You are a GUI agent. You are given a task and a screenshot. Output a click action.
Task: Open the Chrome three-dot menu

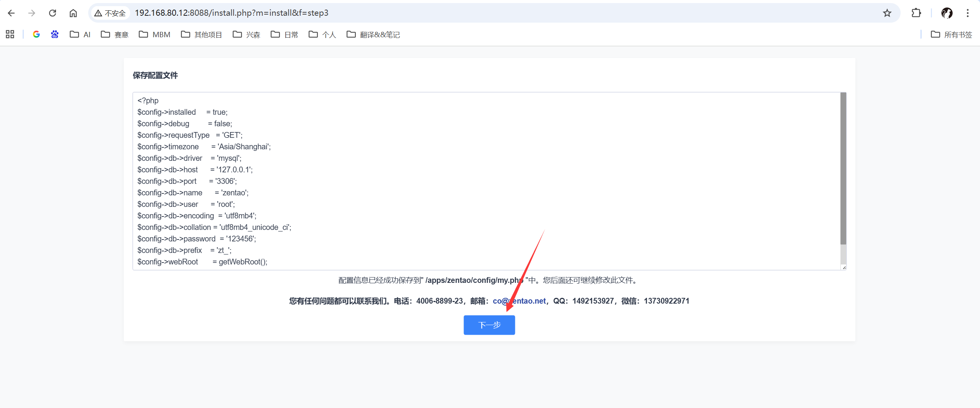pyautogui.click(x=967, y=13)
